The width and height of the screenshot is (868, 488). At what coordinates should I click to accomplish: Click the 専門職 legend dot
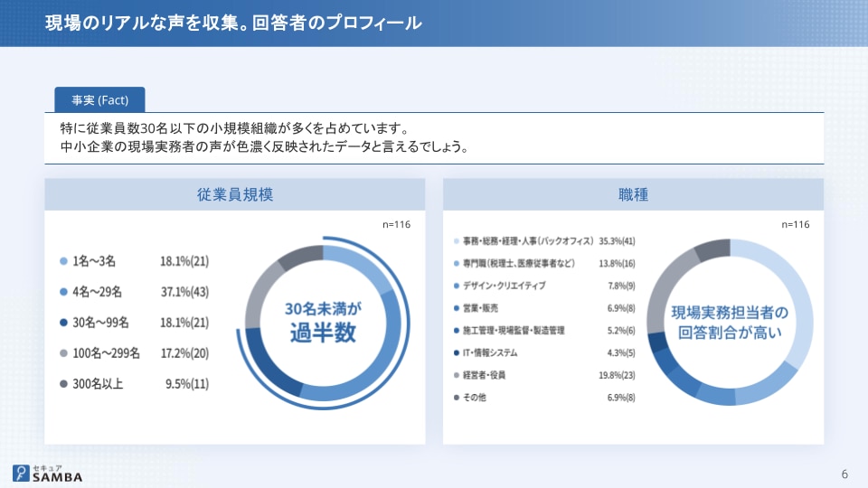coord(455,263)
